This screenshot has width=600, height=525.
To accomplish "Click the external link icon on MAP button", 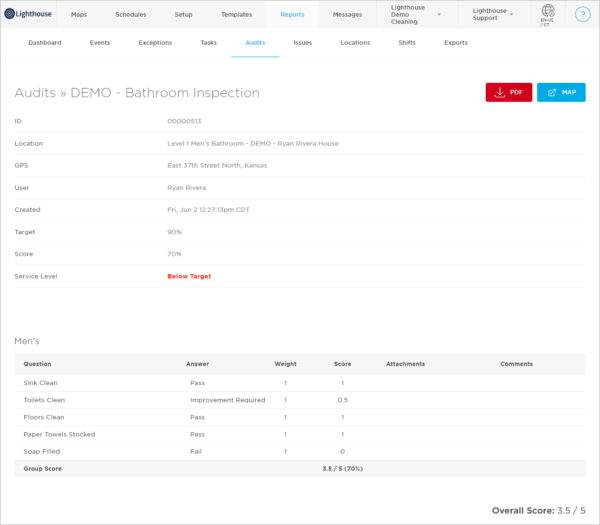I will 552,93.
